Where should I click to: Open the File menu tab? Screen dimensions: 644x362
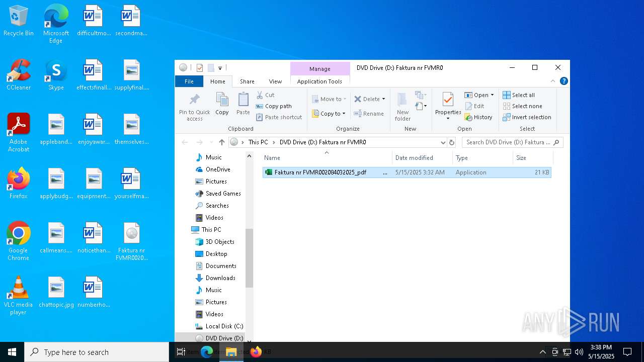point(189,81)
